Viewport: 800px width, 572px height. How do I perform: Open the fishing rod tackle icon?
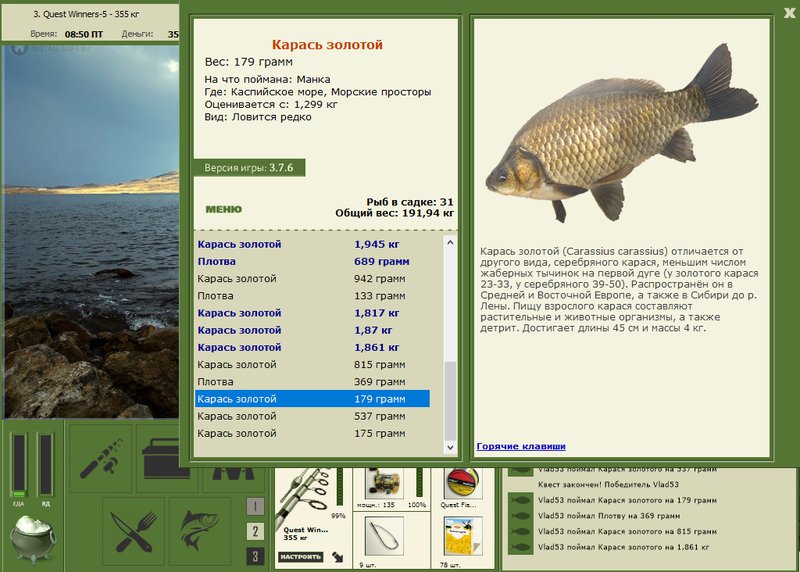tap(101, 458)
